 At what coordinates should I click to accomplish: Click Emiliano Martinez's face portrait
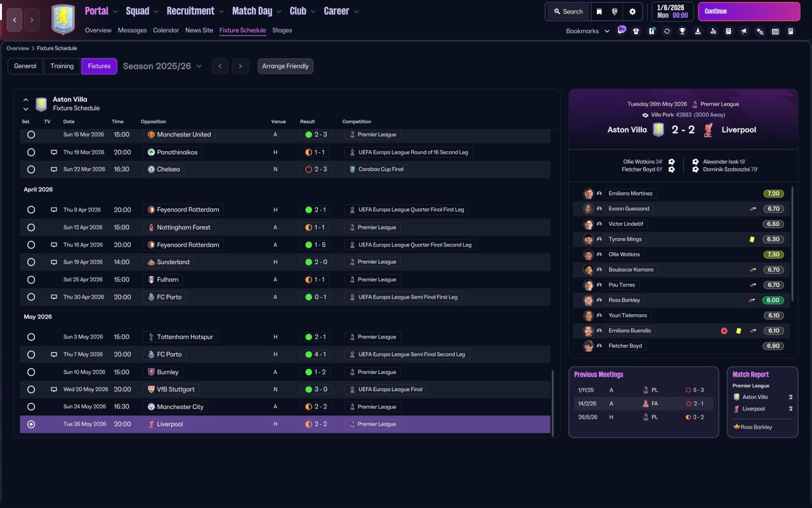coord(589,194)
